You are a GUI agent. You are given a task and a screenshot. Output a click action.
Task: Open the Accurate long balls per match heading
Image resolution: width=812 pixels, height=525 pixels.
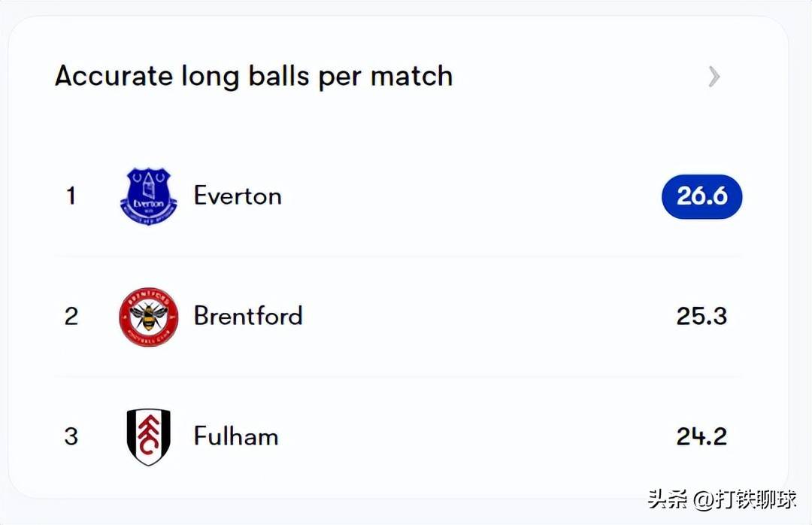(253, 77)
